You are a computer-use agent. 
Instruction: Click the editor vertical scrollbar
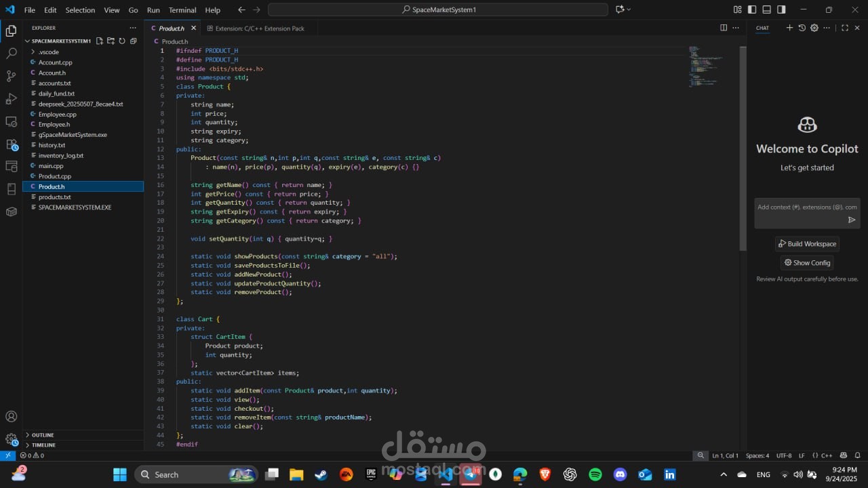tap(743, 149)
